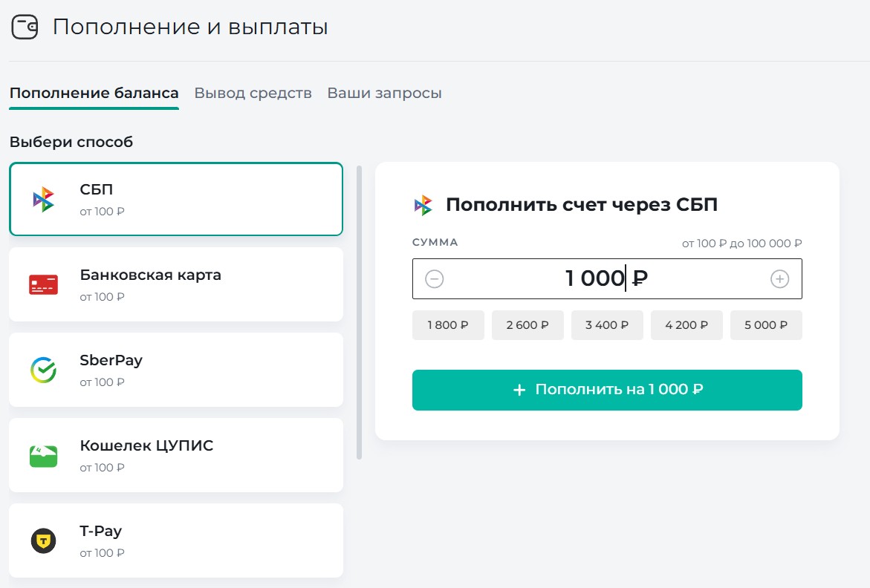This screenshot has height=588, width=870.
Task: Click the red Банковская карта icon
Action: (43, 284)
